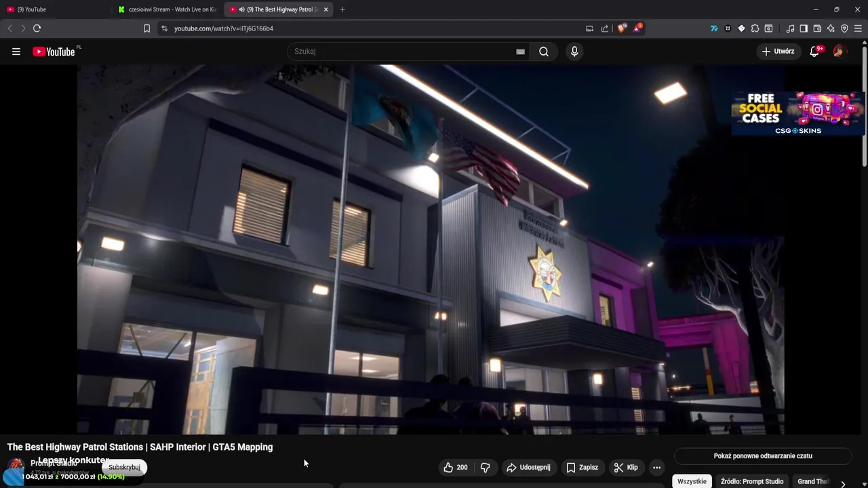
Task: Click the search magnifier button
Action: [x=544, y=52]
